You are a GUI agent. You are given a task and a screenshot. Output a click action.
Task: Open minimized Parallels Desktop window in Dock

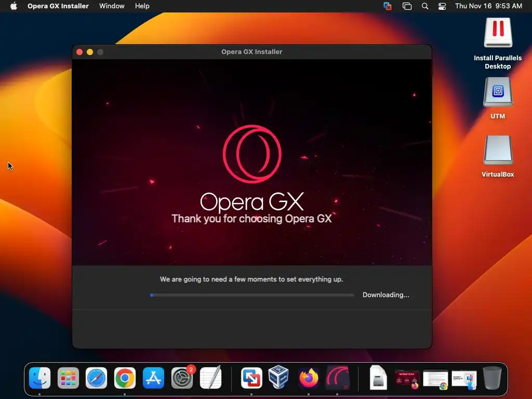(464, 379)
